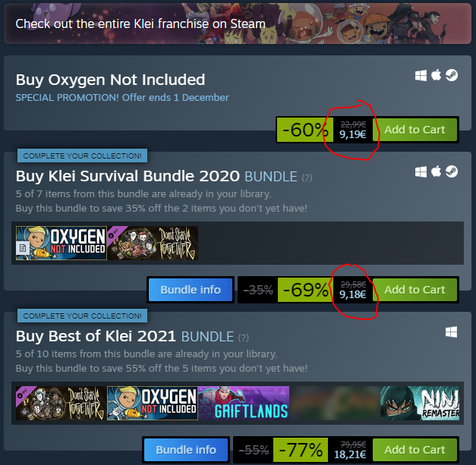This screenshot has width=476, height=465.
Task: Add Oxygen Not Included to cart
Action: 415,130
